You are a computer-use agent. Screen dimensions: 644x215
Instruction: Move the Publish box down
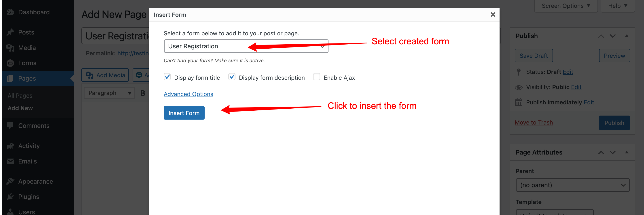(612, 36)
